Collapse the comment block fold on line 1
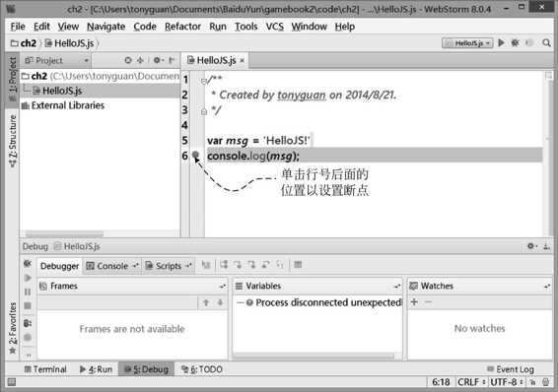Viewport: 558px width, 392px height. coord(203,81)
